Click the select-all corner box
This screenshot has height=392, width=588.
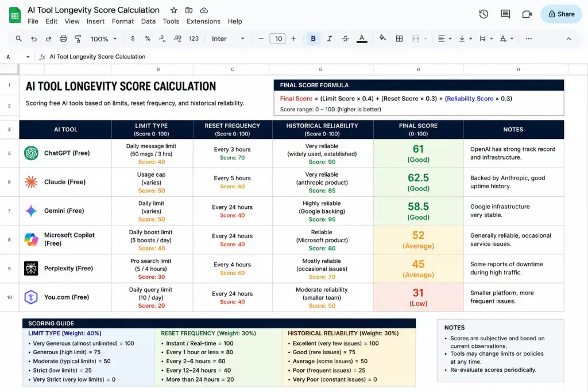coord(9,69)
